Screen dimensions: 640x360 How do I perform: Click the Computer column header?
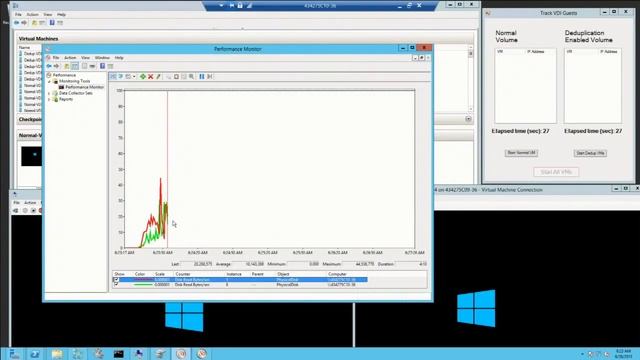(x=337, y=274)
